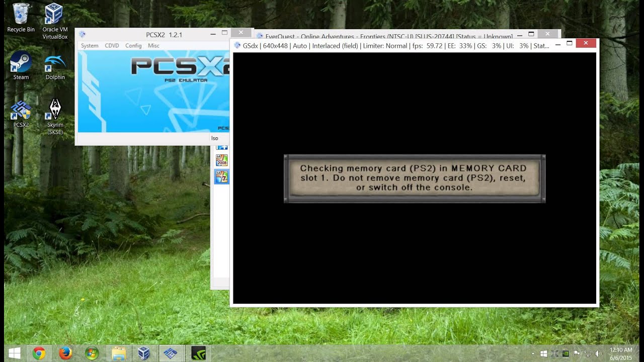The image size is (644, 362).
Task: Click the Windows orb icon in taskbar
Action: tap(92, 353)
